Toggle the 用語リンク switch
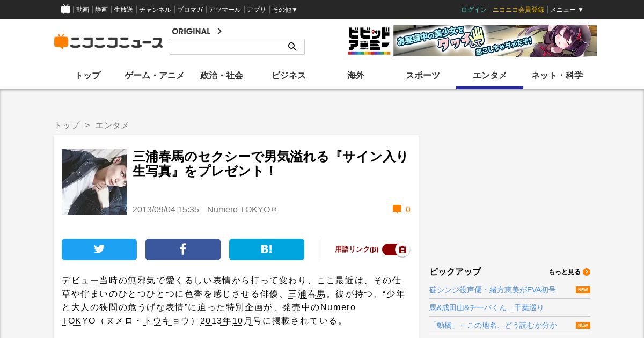Screen dimensions: 644x338 [x=396, y=249]
